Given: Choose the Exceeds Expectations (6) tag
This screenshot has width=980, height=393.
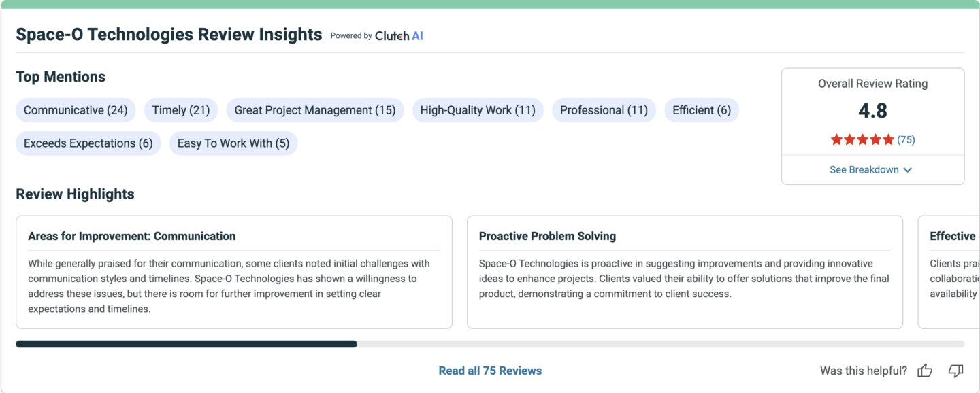Looking at the screenshot, I should click(x=88, y=143).
